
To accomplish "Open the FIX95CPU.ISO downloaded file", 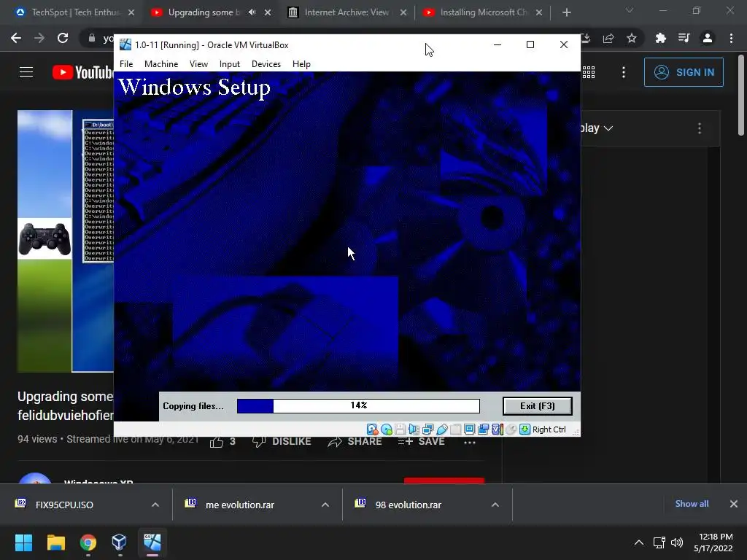I will pos(64,505).
